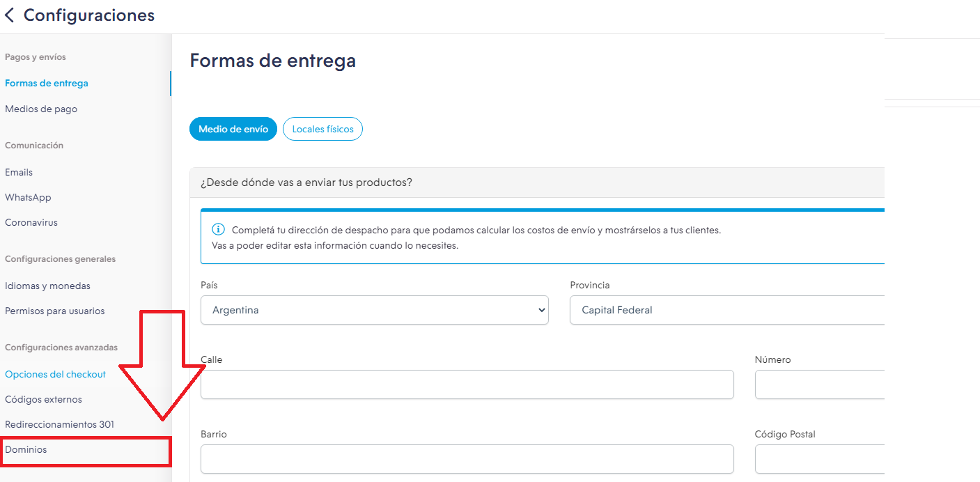The width and height of the screenshot is (980, 482).
Task: Click the Número input field
Action: 819,384
